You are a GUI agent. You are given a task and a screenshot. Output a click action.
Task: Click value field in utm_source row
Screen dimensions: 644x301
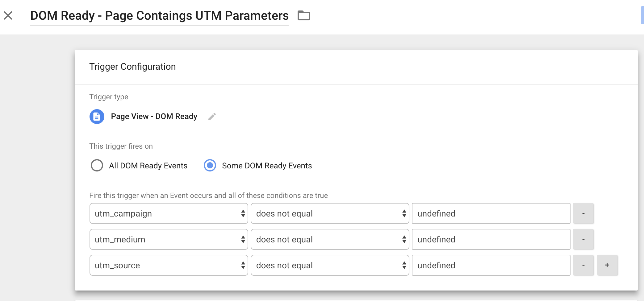[x=491, y=265]
